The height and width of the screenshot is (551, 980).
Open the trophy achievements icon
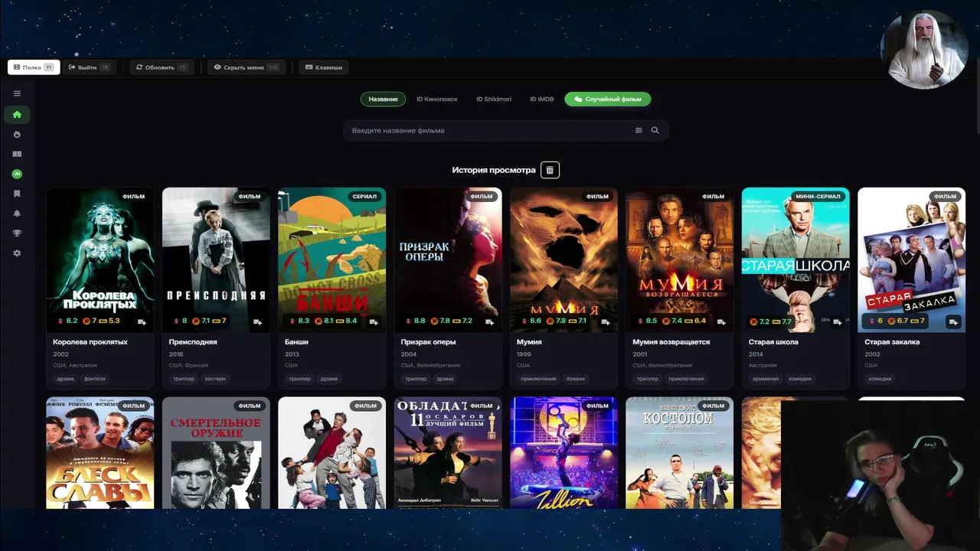pyautogui.click(x=17, y=233)
